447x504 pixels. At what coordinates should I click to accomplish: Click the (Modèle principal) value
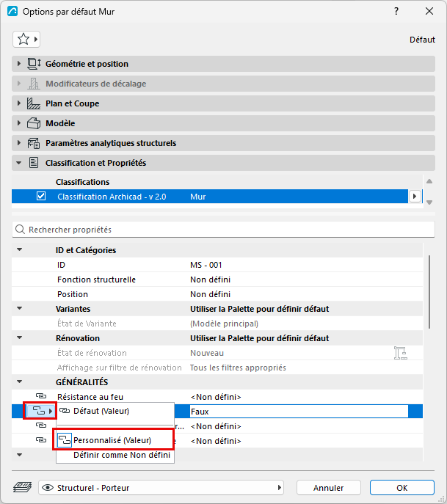pos(224,324)
